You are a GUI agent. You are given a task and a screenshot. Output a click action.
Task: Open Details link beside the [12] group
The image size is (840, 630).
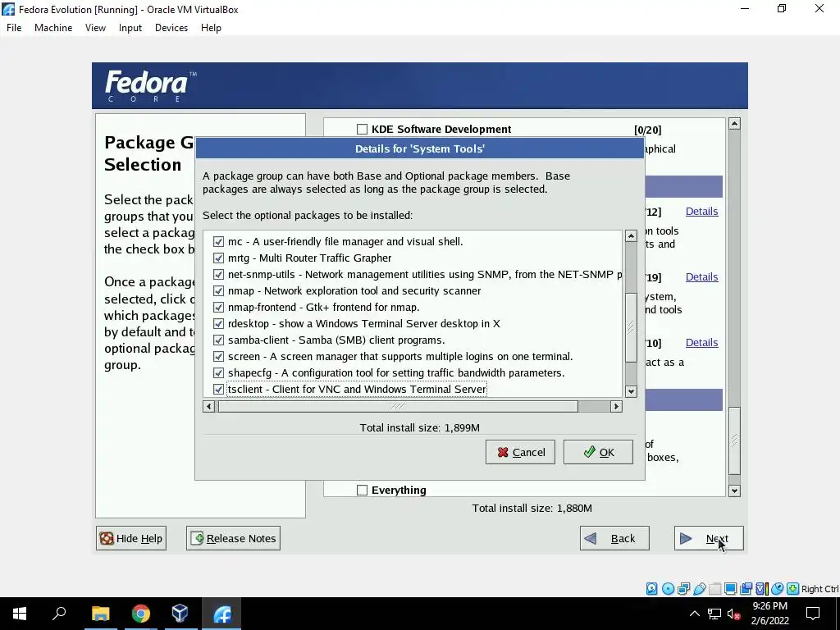click(702, 212)
